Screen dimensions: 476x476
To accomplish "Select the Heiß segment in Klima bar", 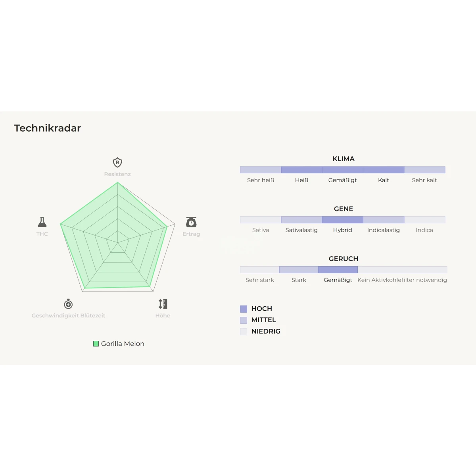I will pos(301,170).
